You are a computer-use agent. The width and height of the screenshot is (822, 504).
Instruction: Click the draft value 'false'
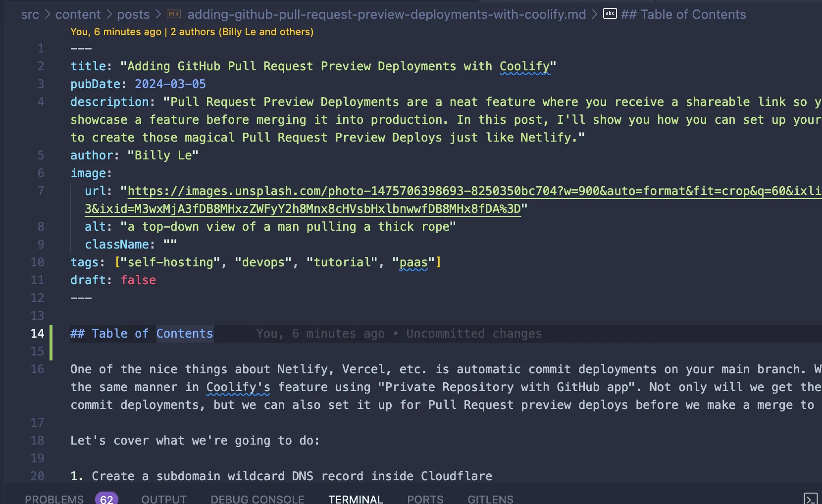coord(138,280)
